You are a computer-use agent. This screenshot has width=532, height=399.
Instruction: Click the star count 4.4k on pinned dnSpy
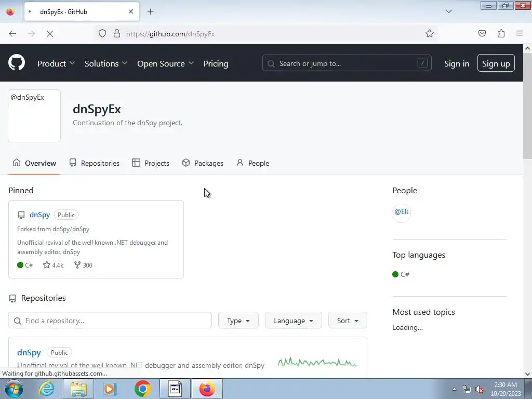click(x=54, y=265)
